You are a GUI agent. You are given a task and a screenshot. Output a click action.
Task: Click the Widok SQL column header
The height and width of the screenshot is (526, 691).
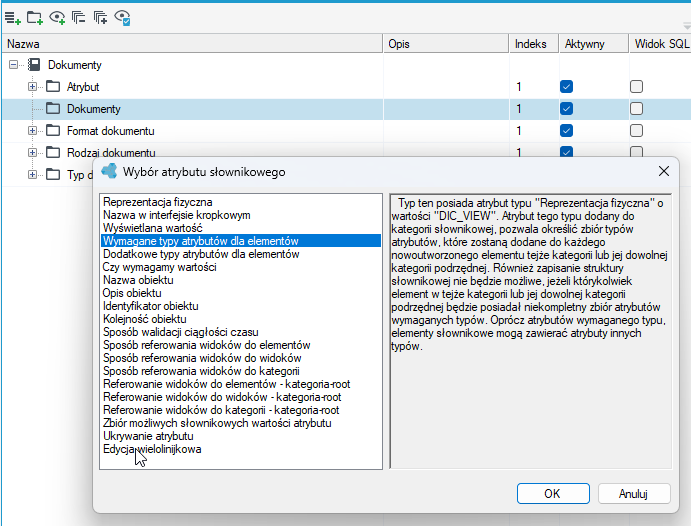(x=660, y=44)
